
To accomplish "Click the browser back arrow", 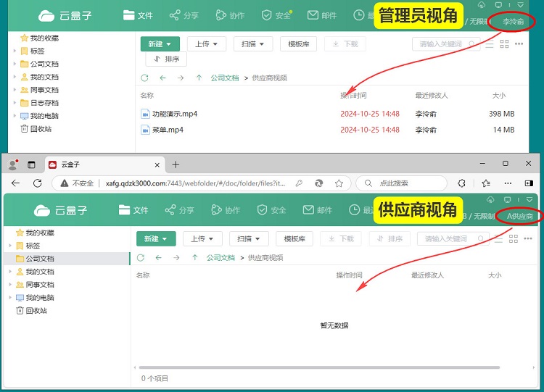I will pyautogui.click(x=16, y=183).
